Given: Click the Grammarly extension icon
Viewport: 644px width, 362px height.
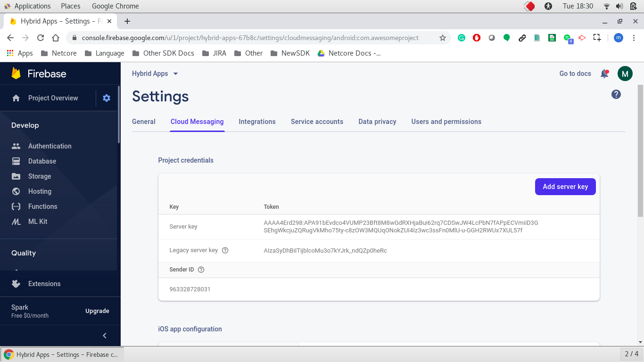Looking at the screenshot, I should click(462, 38).
